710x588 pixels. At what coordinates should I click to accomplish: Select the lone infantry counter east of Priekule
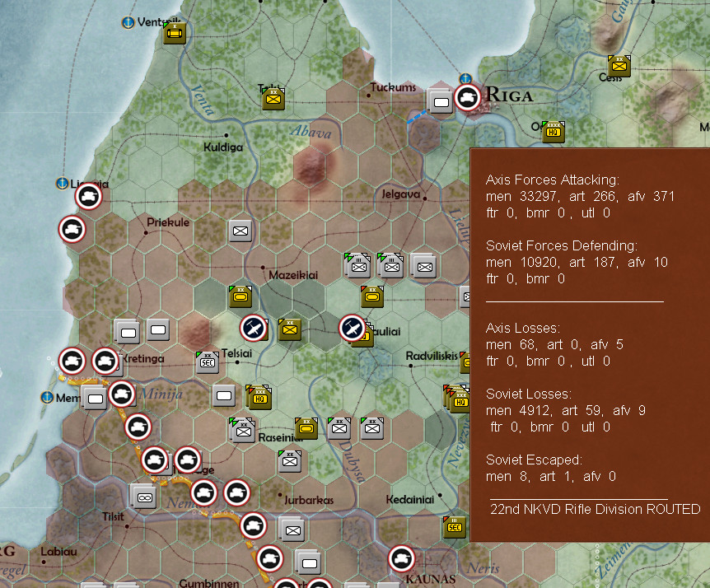point(240,231)
